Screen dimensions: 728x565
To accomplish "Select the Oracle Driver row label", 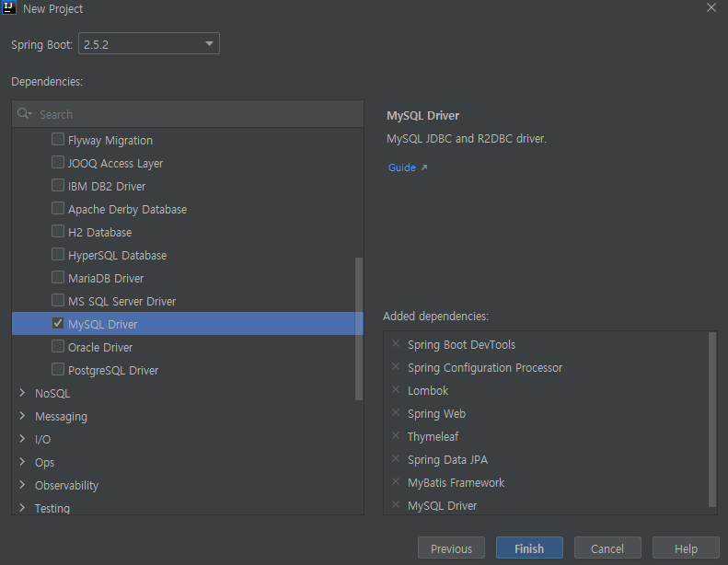I will [x=99, y=347].
